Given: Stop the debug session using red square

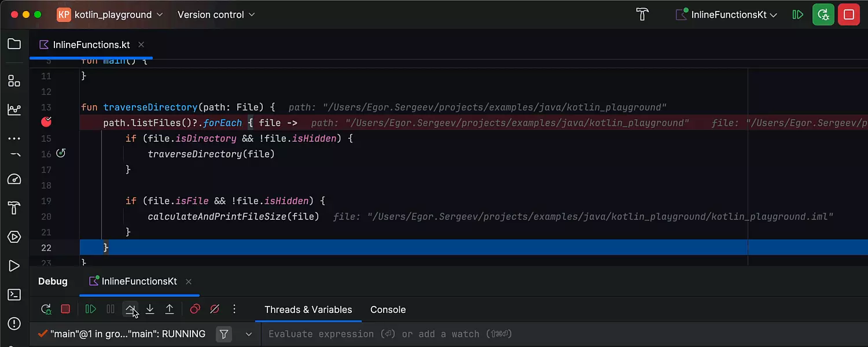Looking at the screenshot, I should (65, 309).
